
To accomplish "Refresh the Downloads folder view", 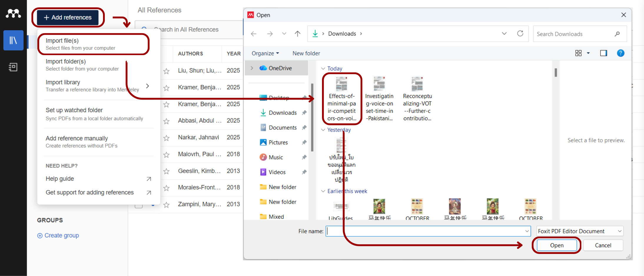I will [520, 34].
